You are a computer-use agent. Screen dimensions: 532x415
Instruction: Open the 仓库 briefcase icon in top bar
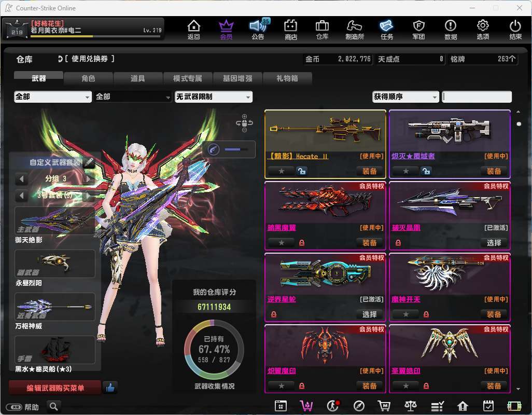tap(322, 29)
